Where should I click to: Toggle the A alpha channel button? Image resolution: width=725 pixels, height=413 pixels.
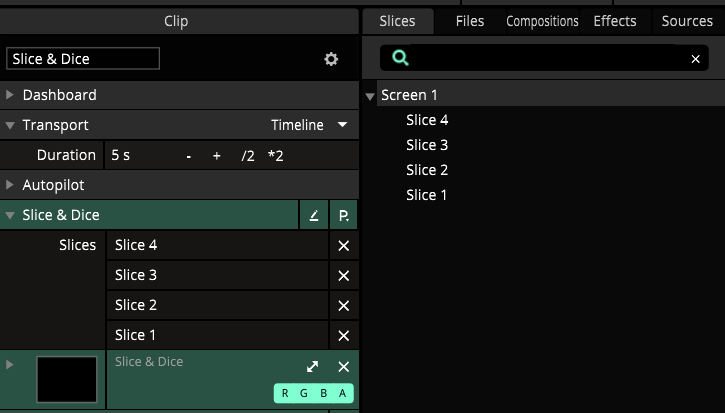click(x=343, y=393)
